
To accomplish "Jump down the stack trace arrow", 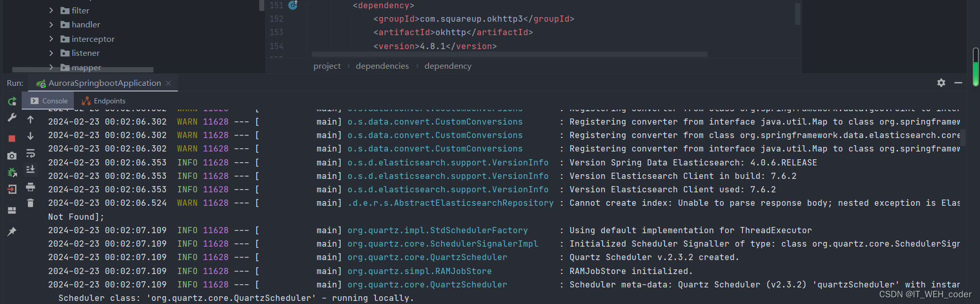I will [x=30, y=136].
